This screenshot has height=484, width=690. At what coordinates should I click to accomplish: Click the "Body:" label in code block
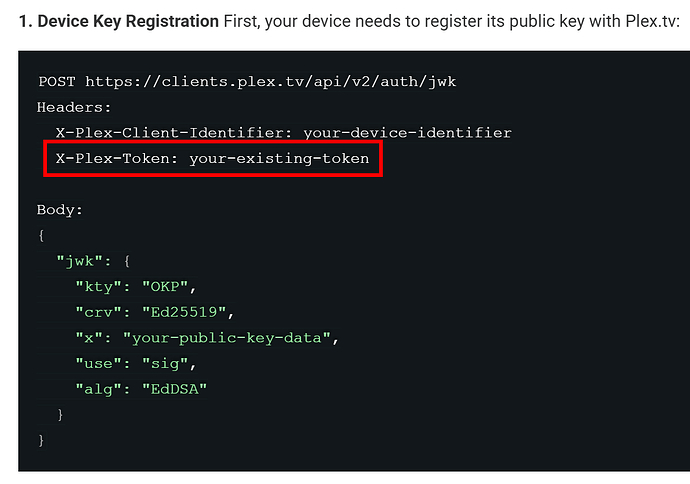click(x=61, y=210)
